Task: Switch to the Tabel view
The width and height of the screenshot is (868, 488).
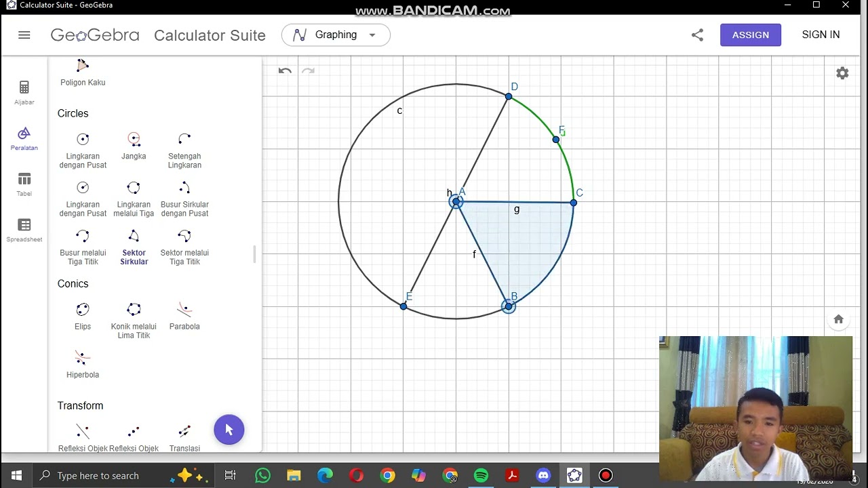Action: [x=24, y=184]
